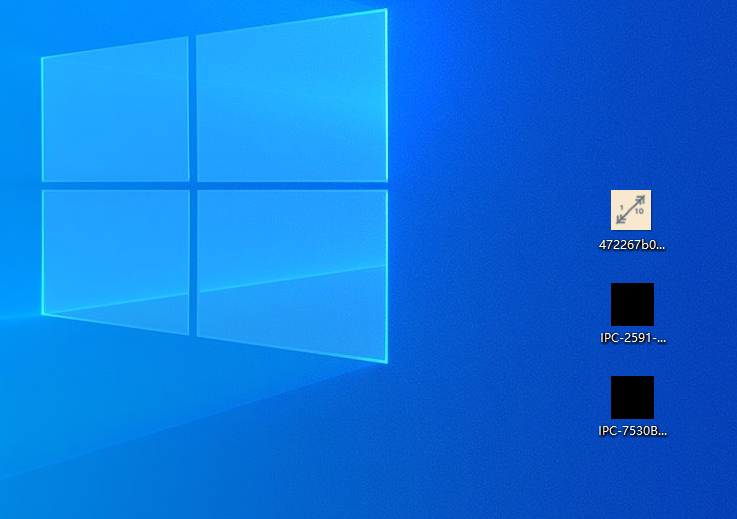Viewport: 737px width, 519px height.
Task: Click the '472267b0...' file name label
Action: tap(632, 245)
